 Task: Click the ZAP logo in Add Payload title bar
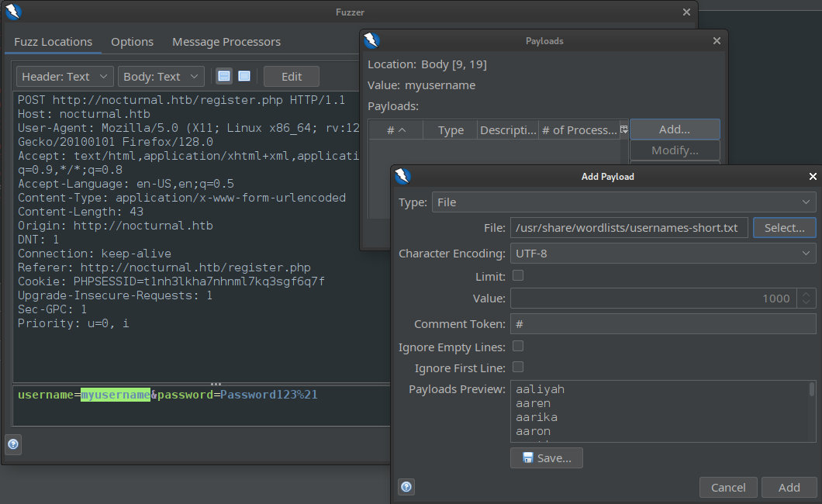402,176
